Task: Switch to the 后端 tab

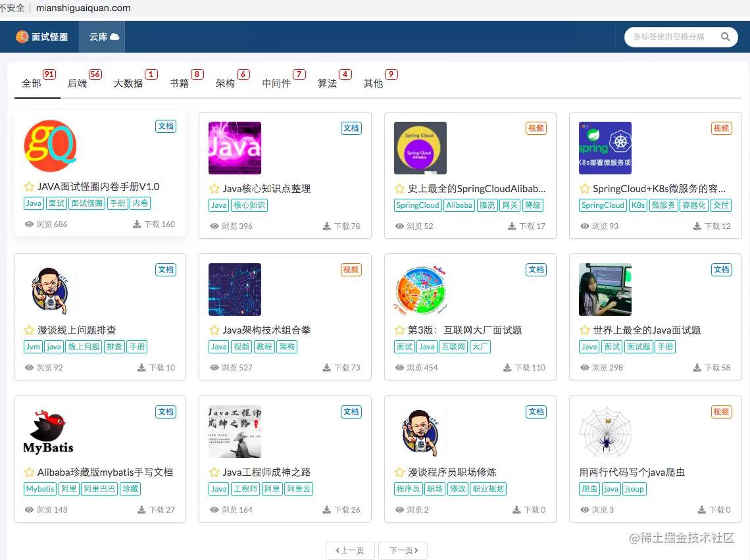Action: coord(78,84)
